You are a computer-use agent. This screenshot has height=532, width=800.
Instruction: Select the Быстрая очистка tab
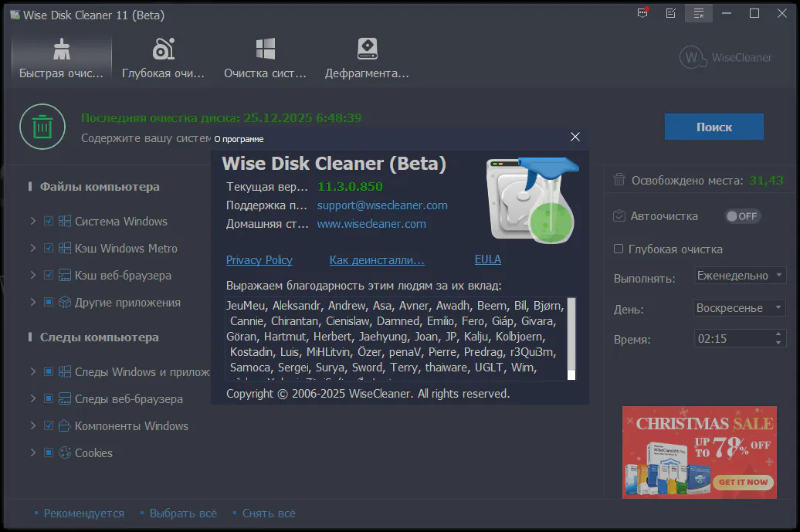point(61,58)
